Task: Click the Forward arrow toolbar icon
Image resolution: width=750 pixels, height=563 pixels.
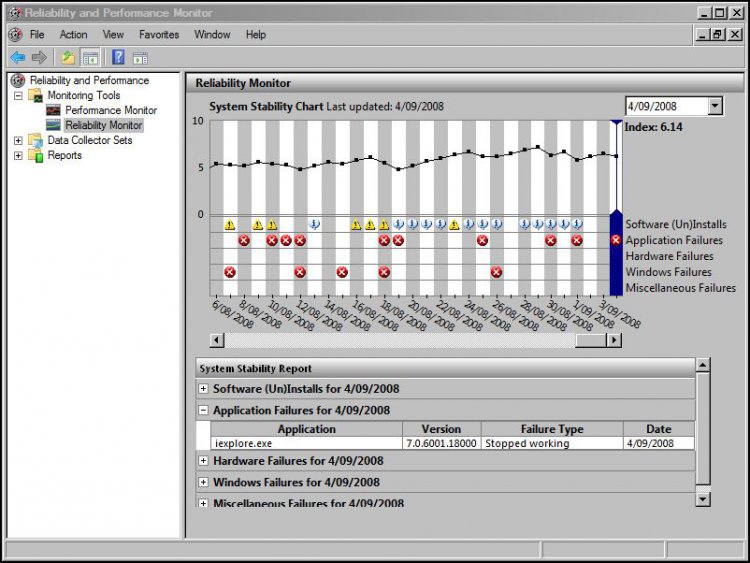Action: point(39,58)
